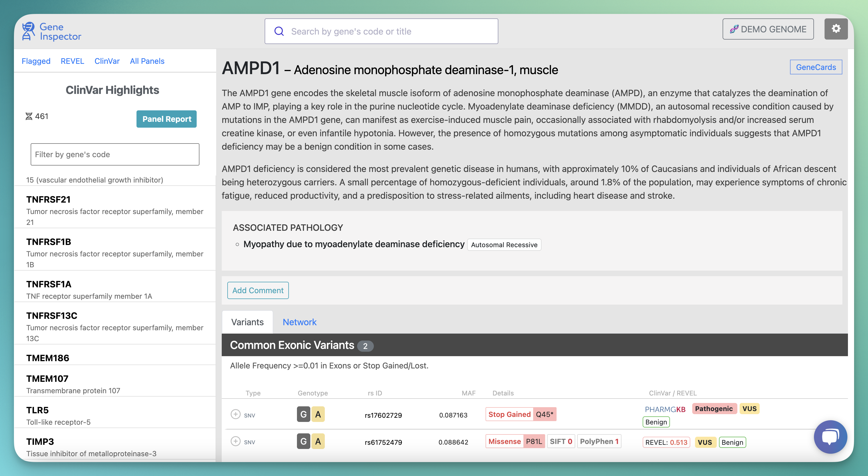868x476 pixels.
Task: Click the PharmGKB logo in rs17602729 row
Action: [665, 409]
